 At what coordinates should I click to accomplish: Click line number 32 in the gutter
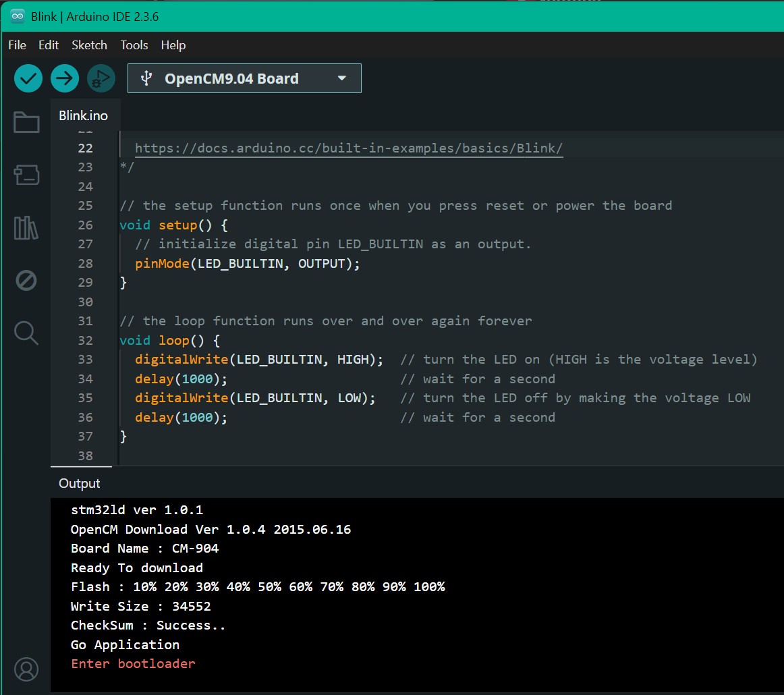85,341
